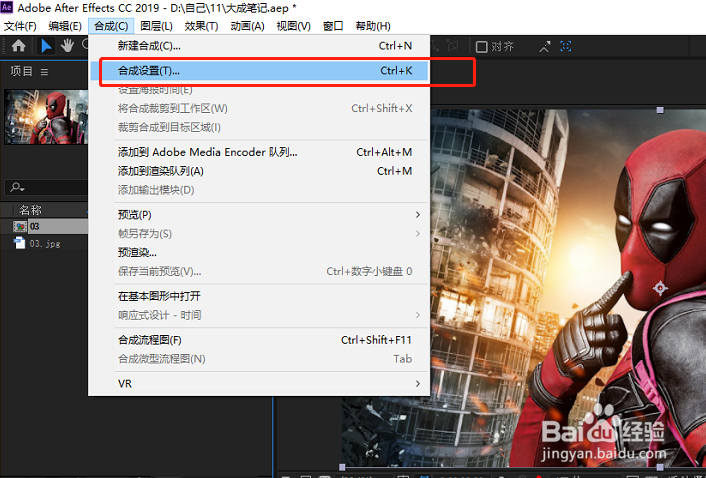Click the 03.jpg file icon

20,243
